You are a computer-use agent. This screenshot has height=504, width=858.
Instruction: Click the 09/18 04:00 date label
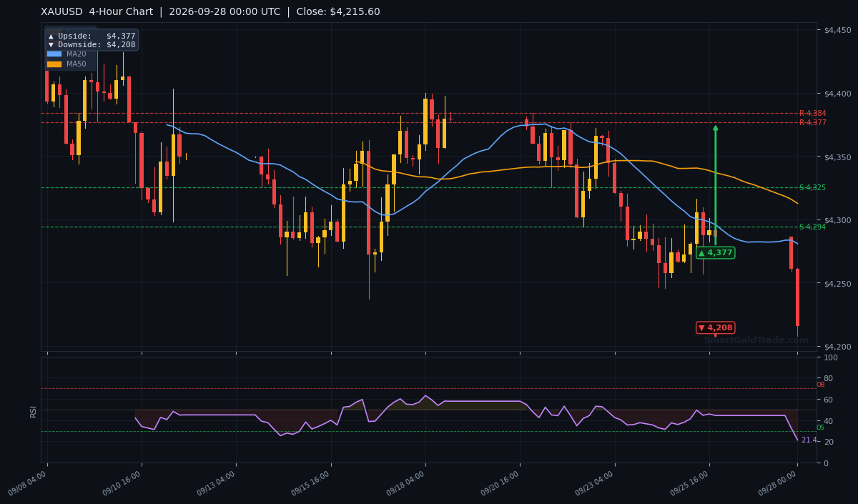click(x=405, y=483)
